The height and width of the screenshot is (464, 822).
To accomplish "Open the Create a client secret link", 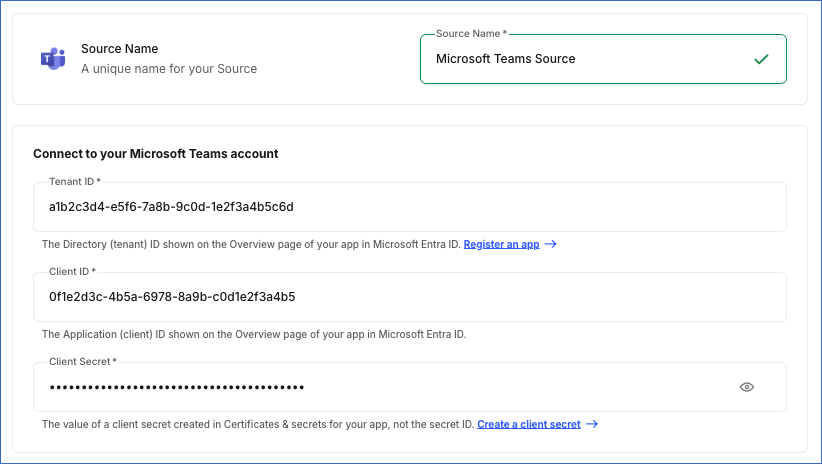I will [528, 424].
